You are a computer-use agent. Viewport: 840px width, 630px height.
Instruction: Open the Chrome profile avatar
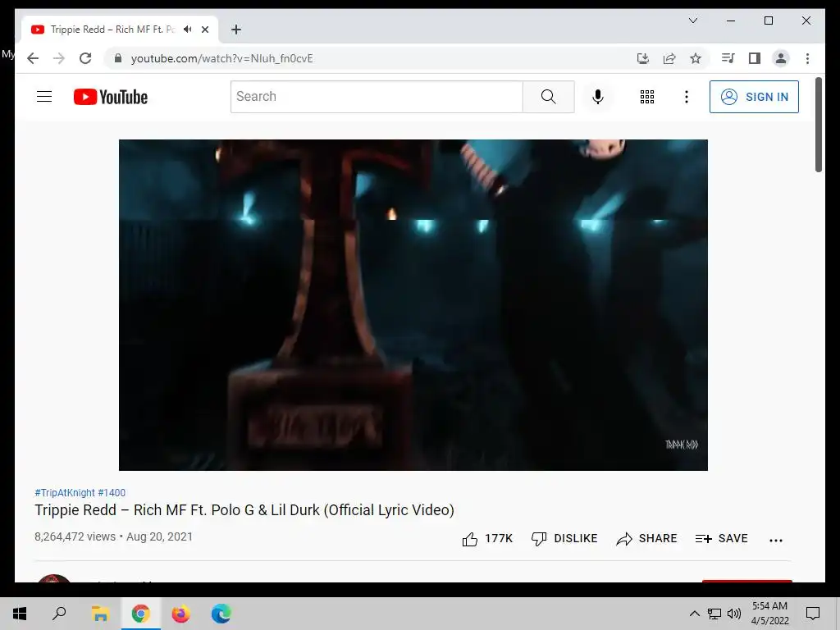tap(781, 58)
